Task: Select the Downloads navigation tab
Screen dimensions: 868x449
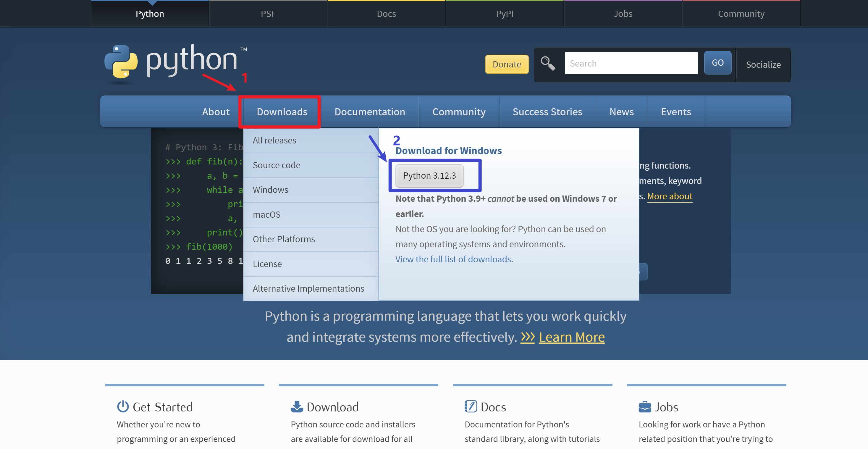Action: click(282, 112)
